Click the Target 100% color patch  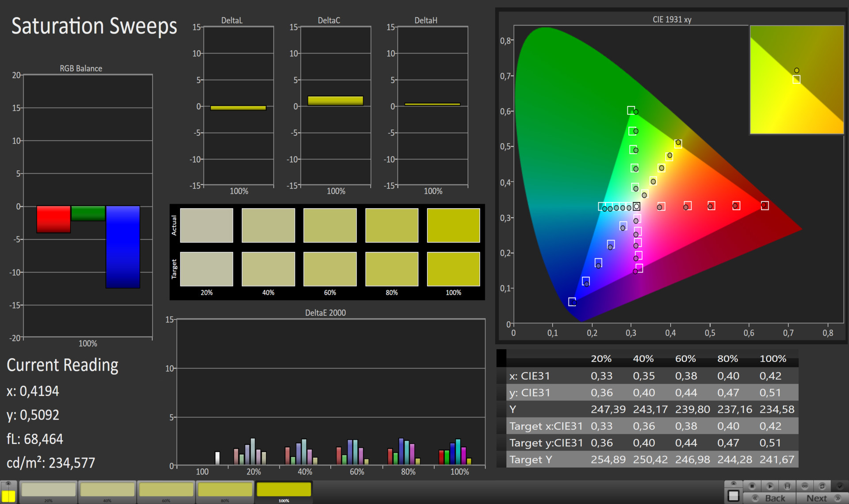click(x=453, y=269)
